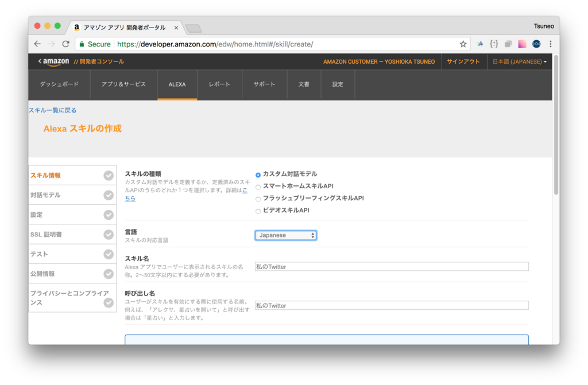The image size is (588, 385).
Task: Click checkmark icon beside 公開情報
Action: tap(109, 274)
